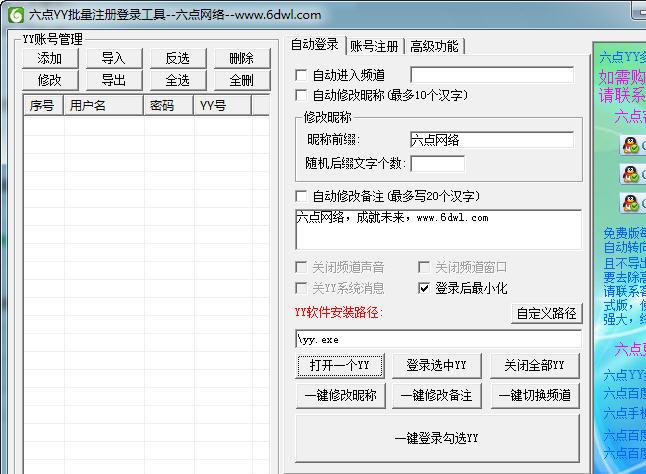The height and width of the screenshot is (474, 646).
Task: Click the first QQ contact penguin icon
Action: [631, 146]
